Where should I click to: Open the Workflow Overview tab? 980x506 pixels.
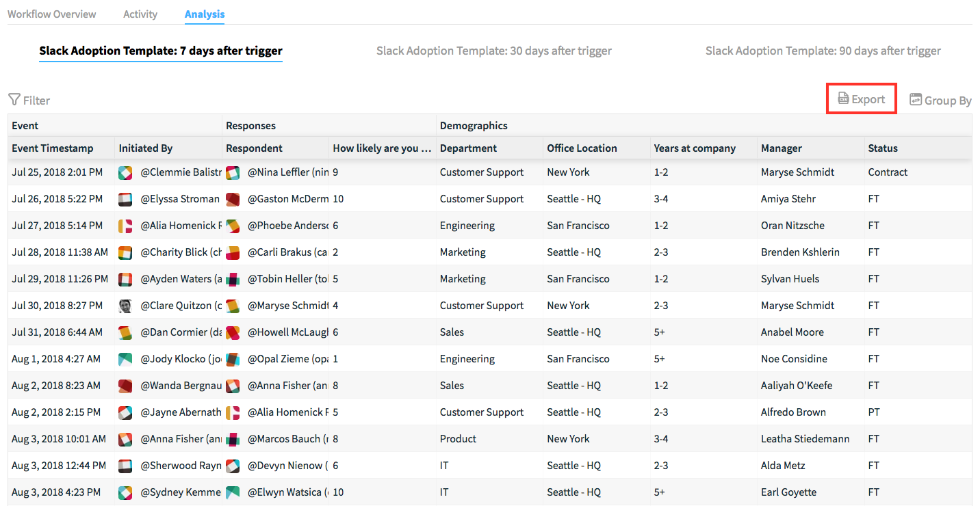click(x=52, y=14)
